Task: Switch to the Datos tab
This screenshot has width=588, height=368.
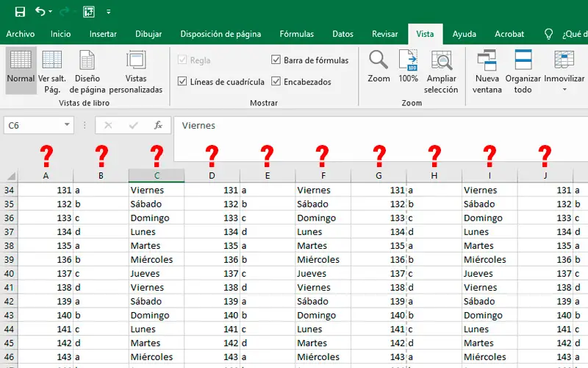Action: point(343,34)
